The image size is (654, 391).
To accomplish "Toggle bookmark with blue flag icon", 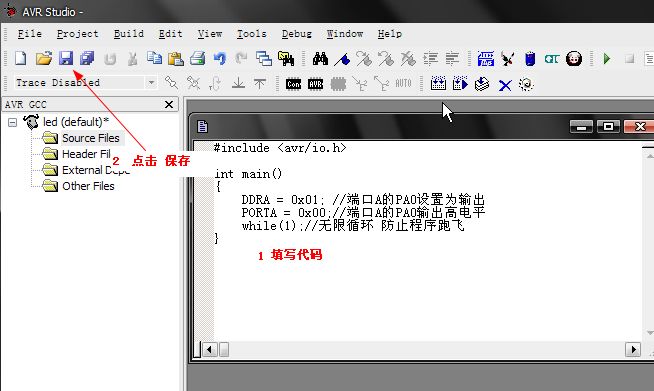I will click(342, 59).
